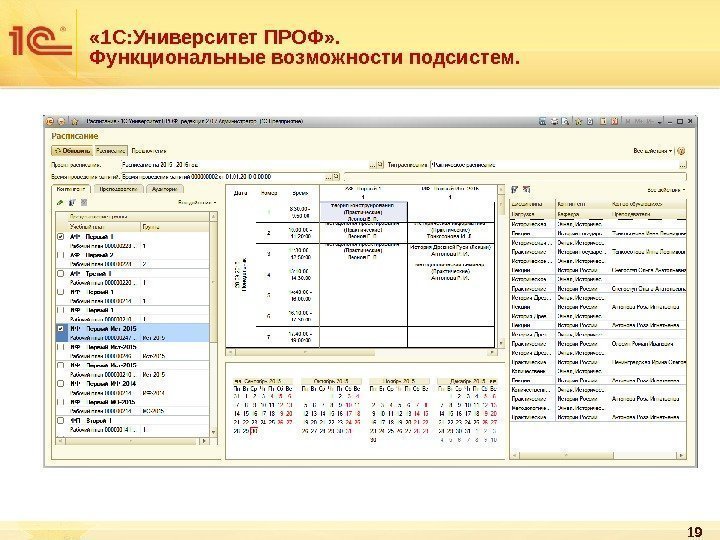Screen dimensions: 720x540
Task: Select highlighted date 30 in September calendar
Action: pos(254,431)
